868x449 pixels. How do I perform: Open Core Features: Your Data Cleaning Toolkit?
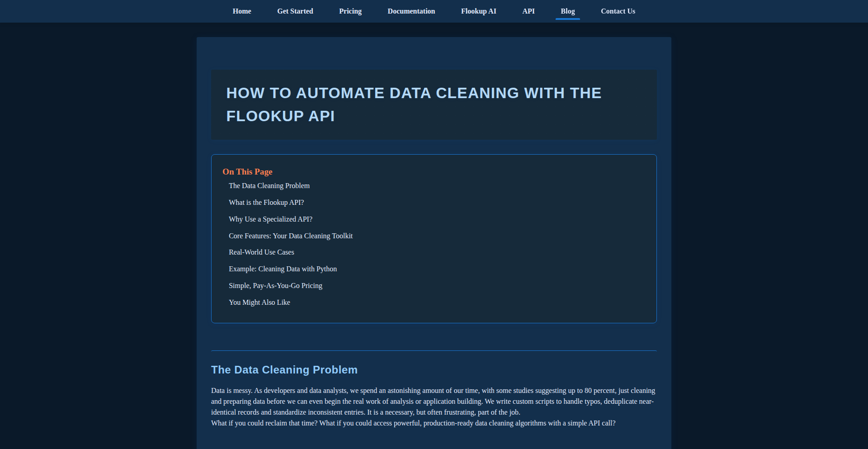[291, 236]
